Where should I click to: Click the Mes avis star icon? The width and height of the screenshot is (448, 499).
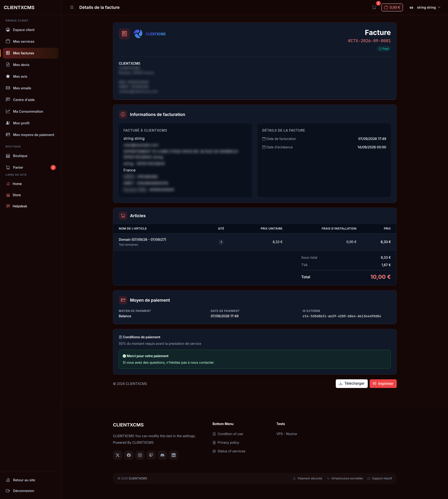8,76
